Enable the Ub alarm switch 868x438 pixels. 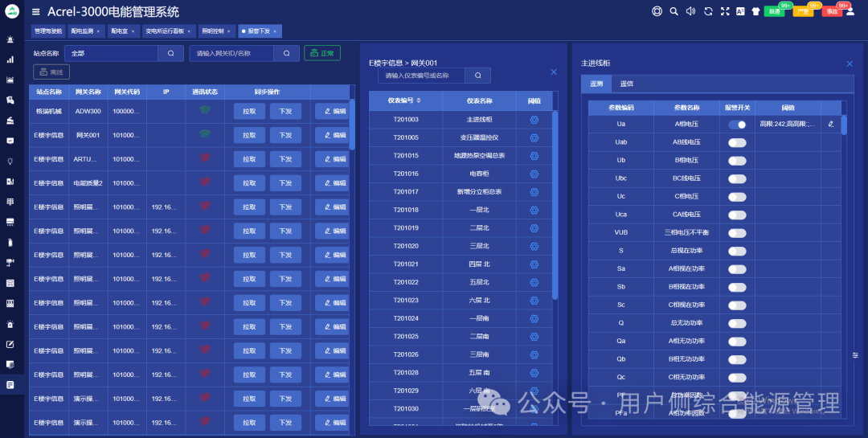[x=737, y=161]
